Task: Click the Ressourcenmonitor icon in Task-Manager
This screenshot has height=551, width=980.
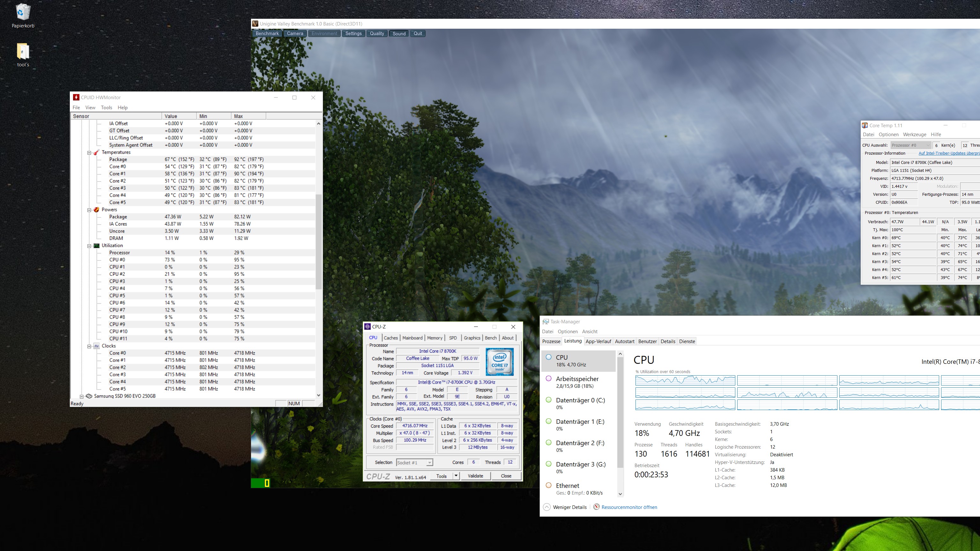Action: [x=597, y=507]
